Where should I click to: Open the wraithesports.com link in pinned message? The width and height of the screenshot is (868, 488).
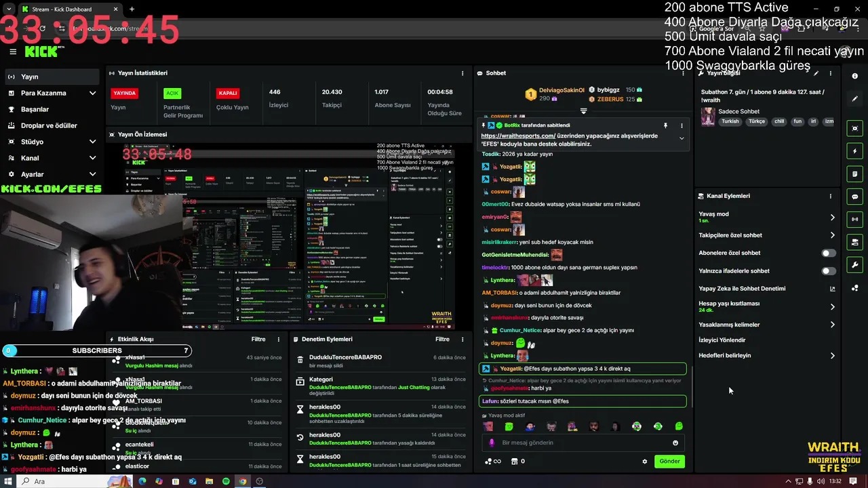[x=518, y=136]
